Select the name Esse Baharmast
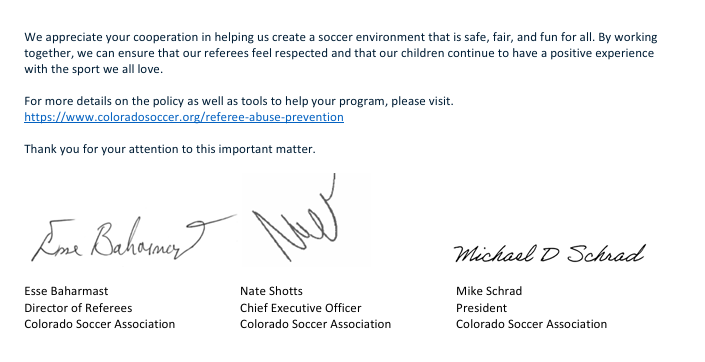The width and height of the screenshot is (705, 362). tap(66, 291)
